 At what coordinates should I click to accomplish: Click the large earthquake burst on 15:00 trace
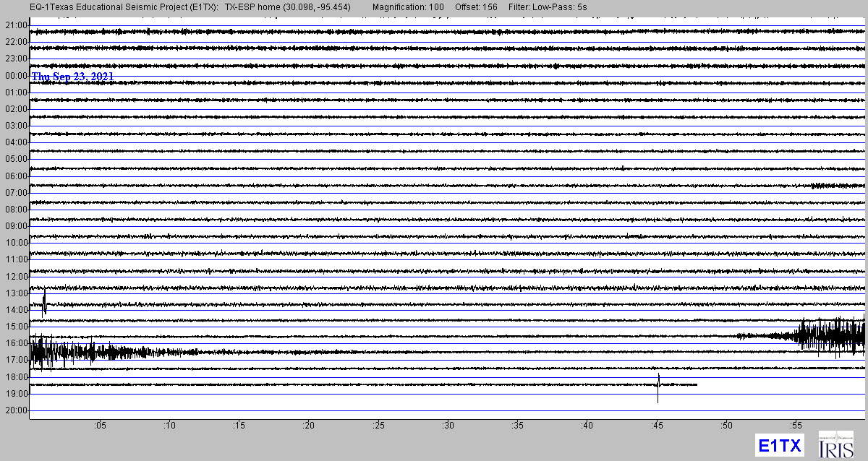(x=830, y=337)
